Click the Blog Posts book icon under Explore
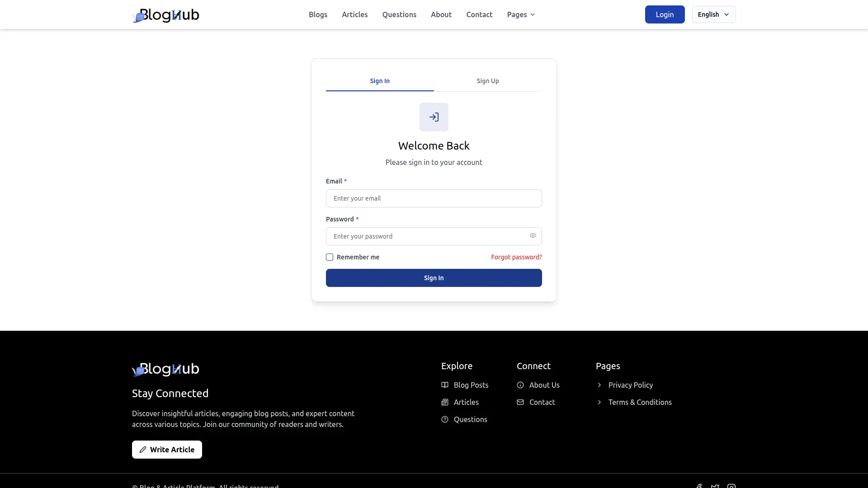Image resolution: width=868 pixels, height=488 pixels. (x=445, y=385)
